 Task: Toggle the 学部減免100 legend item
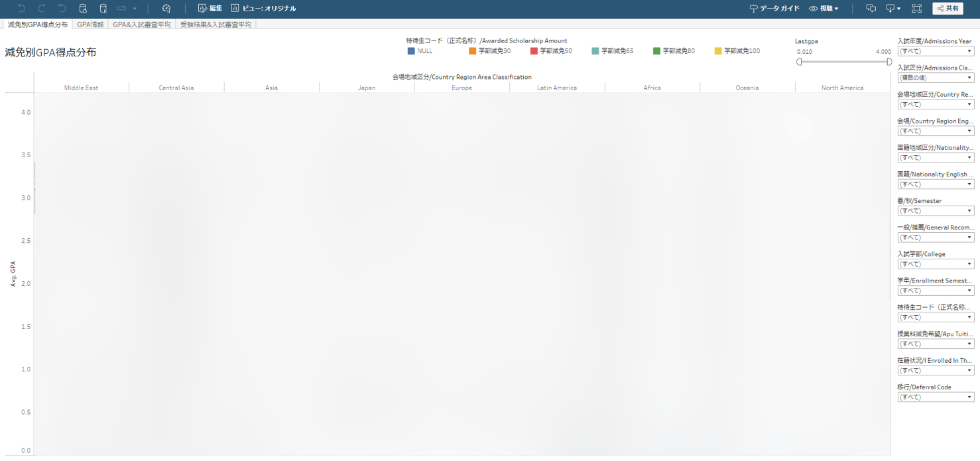(737, 51)
